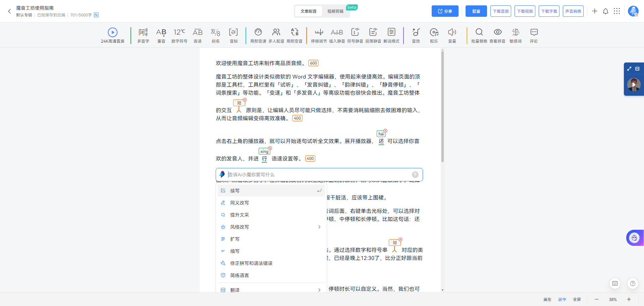Zoom out with the minus button
Viewport: 644px width, 306px height.
tap(597, 299)
